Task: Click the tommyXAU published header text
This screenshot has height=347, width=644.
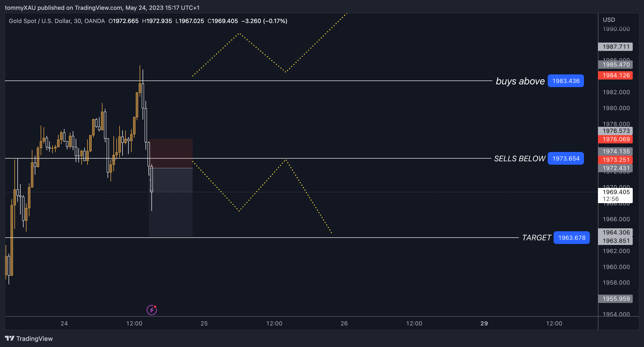Action: point(102,8)
